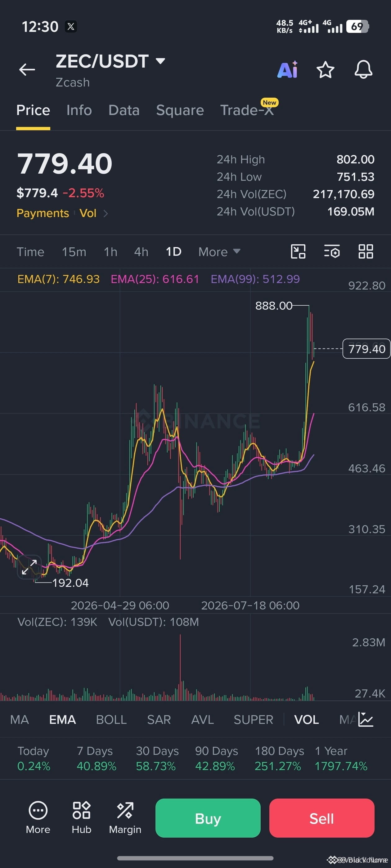Enable the SAR indicator
Screen dimensions: 391x868
[x=159, y=720]
